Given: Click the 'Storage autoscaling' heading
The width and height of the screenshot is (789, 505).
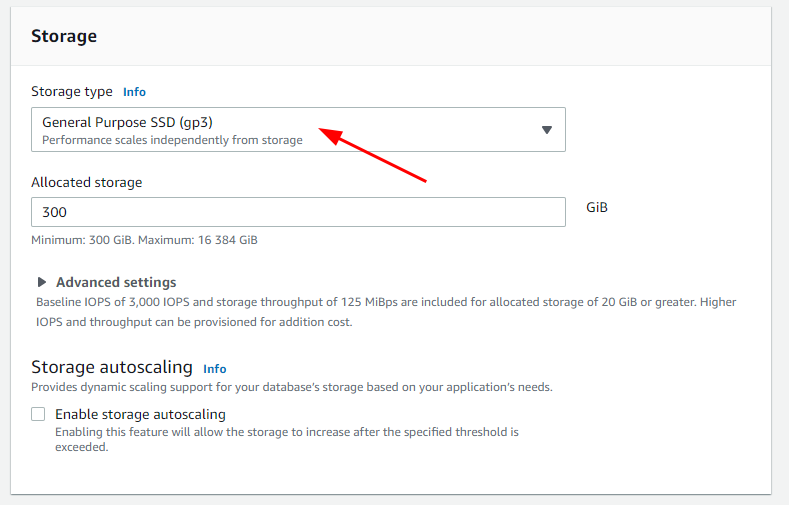Looking at the screenshot, I should point(112,367).
